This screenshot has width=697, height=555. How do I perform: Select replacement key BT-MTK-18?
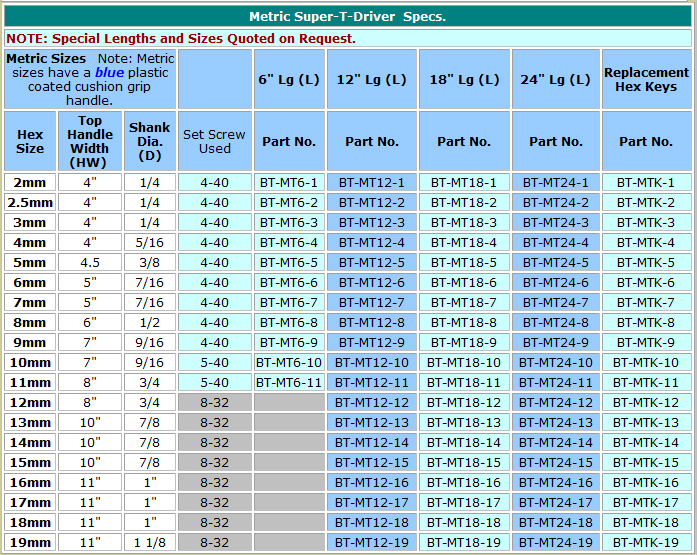tap(646, 522)
